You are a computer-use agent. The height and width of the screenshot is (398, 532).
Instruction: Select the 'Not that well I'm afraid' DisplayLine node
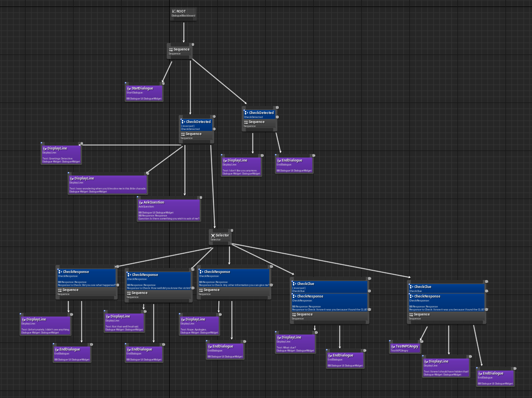[x=124, y=323]
